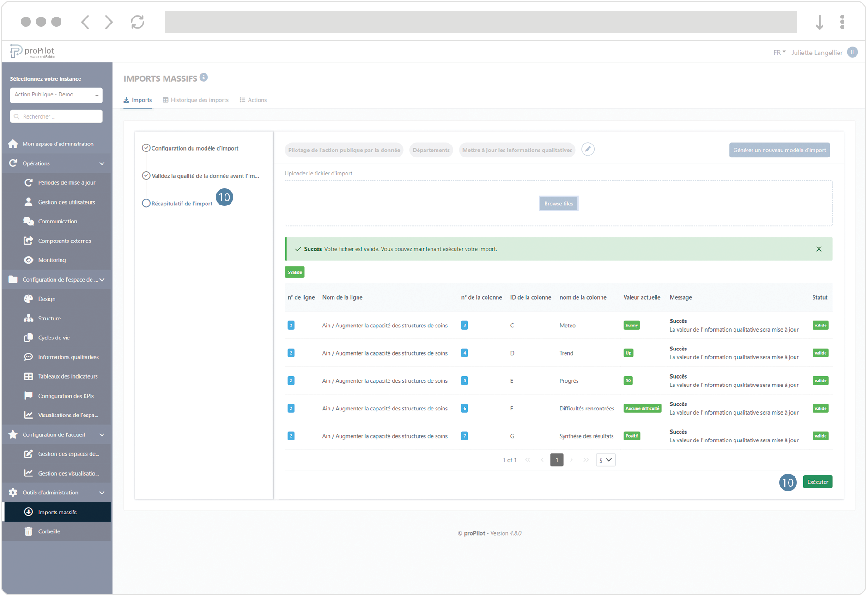Viewport: 868px width, 597px height.
Task: Click the Browse files button
Action: click(x=558, y=204)
